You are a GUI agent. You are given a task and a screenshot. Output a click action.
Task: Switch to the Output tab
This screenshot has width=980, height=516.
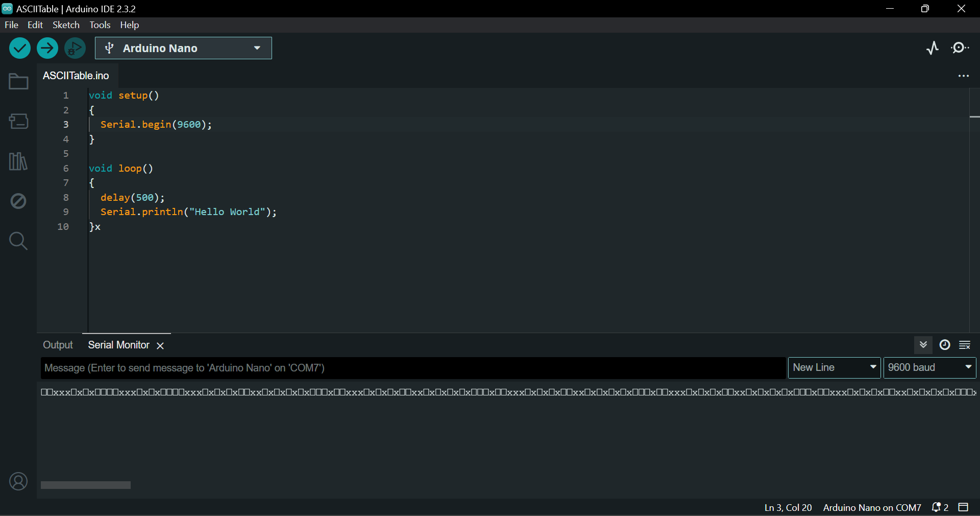[x=58, y=345]
